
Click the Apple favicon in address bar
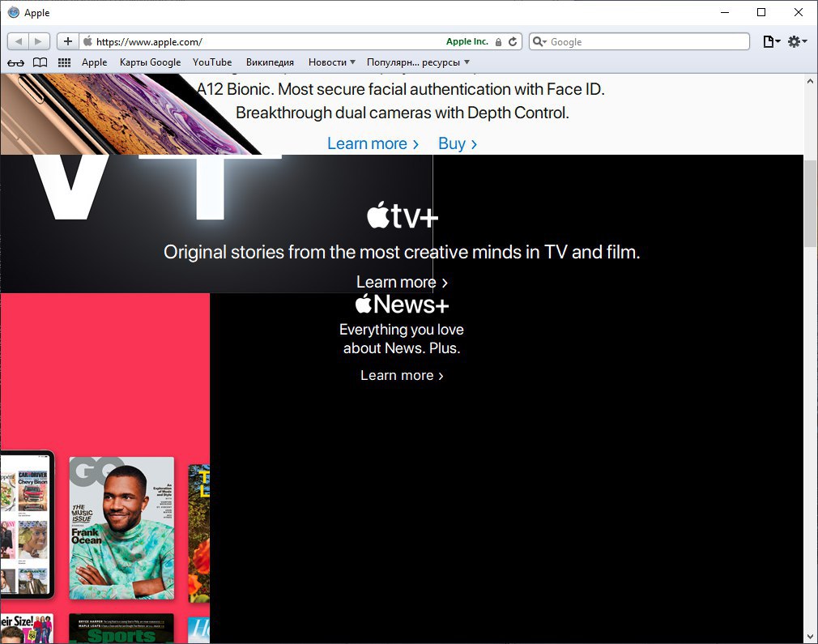[87, 41]
